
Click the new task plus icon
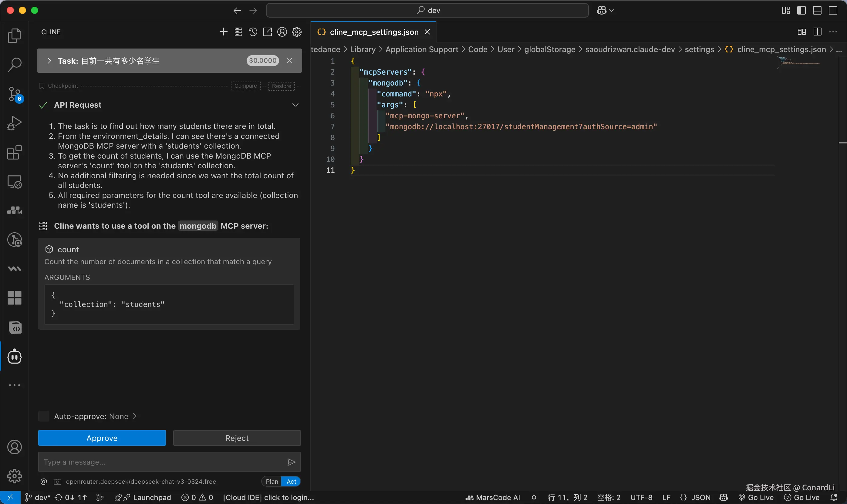[x=223, y=32]
